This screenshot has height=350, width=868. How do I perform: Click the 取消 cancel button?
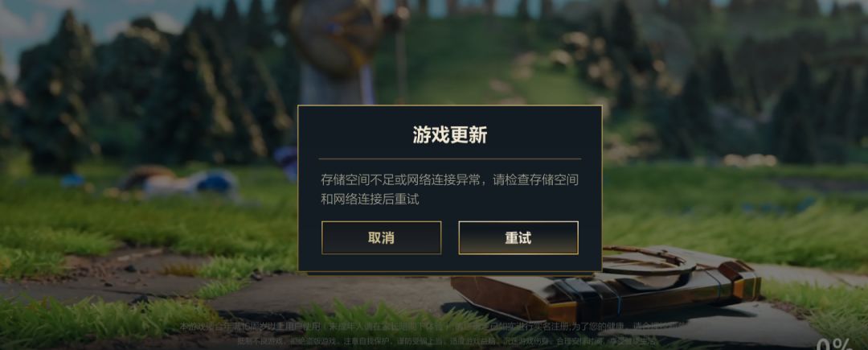tap(382, 237)
